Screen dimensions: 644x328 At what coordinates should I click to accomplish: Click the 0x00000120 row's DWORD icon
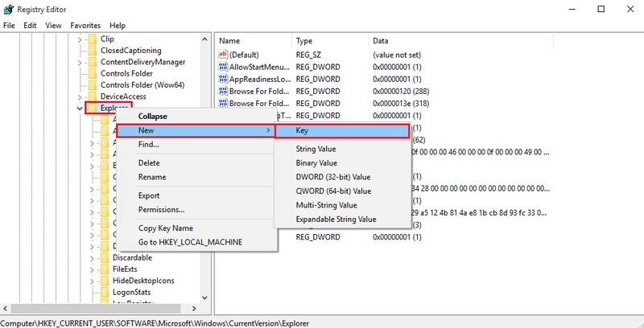(x=223, y=91)
